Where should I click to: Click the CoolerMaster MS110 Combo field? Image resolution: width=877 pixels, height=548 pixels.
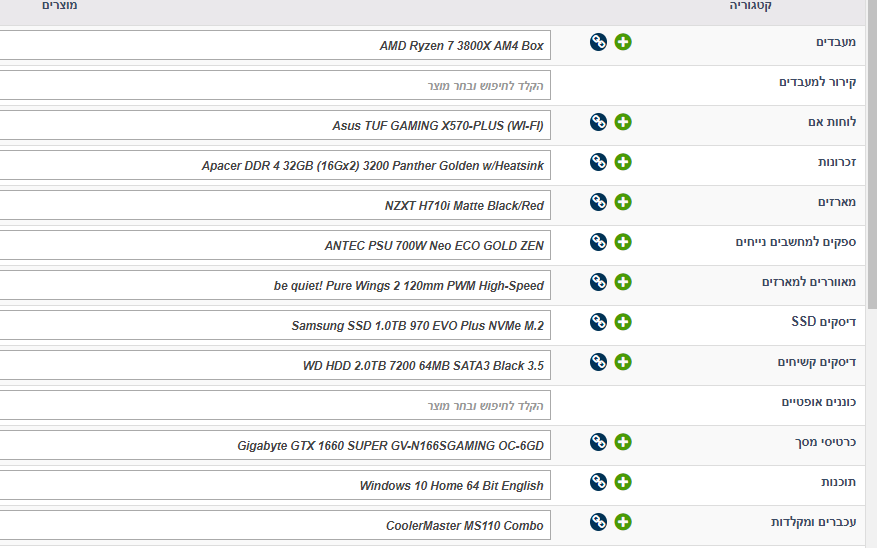[275, 525]
